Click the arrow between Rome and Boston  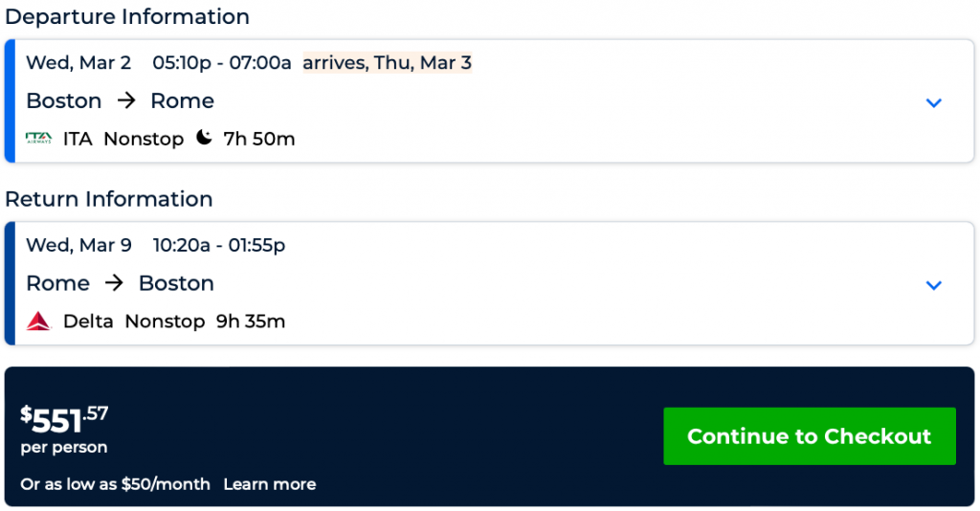115,283
